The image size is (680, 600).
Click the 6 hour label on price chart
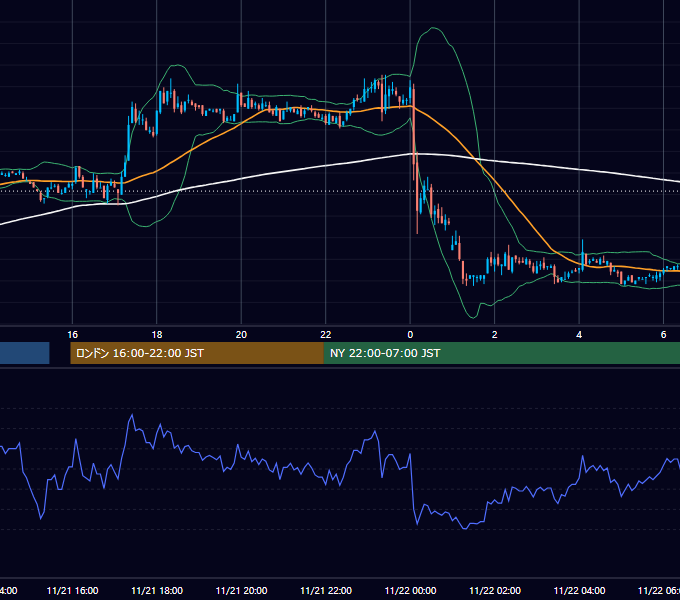click(x=663, y=335)
